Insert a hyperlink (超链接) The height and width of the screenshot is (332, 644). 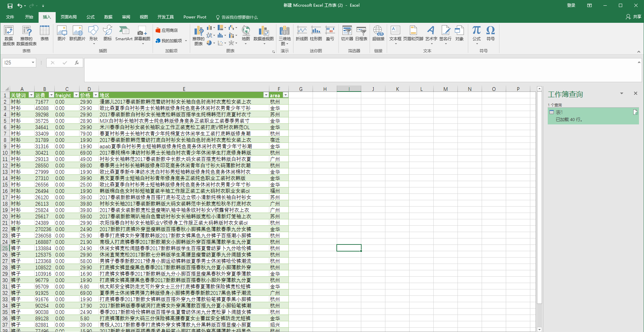[378, 33]
